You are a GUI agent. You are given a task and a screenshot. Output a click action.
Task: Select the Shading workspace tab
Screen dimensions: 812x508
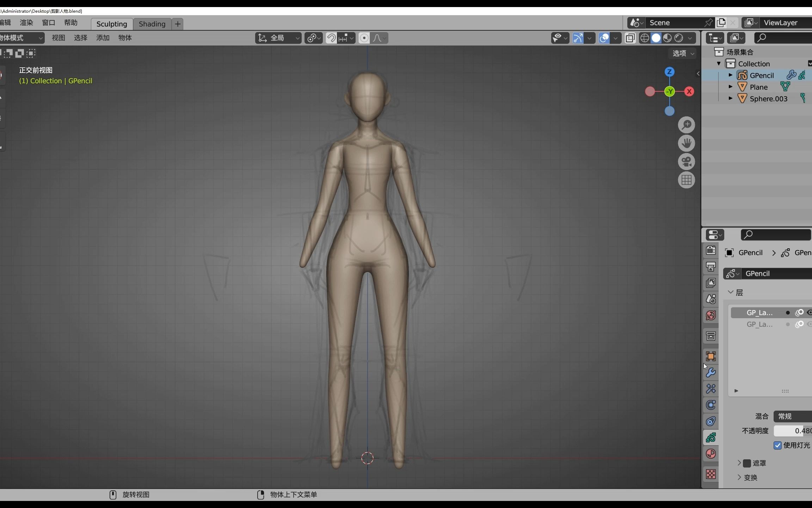[x=152, y=23]
